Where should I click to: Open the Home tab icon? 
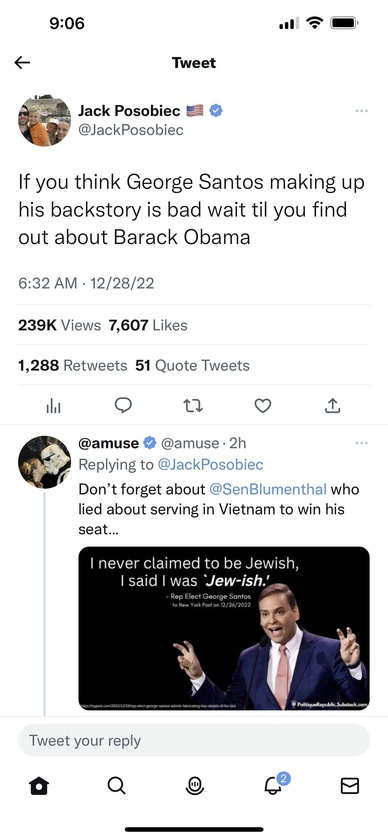[39, 785]
